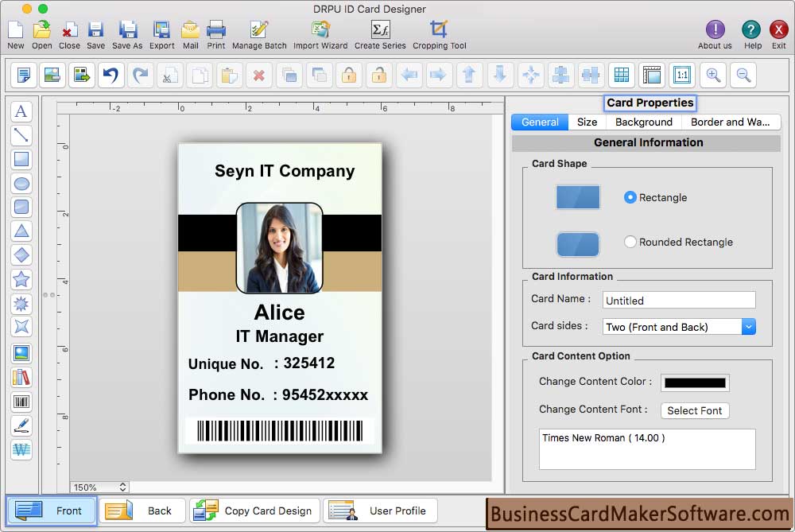795x532 pixels.
Task: Select the Diamond shape tool
Action: pos(21,255)
